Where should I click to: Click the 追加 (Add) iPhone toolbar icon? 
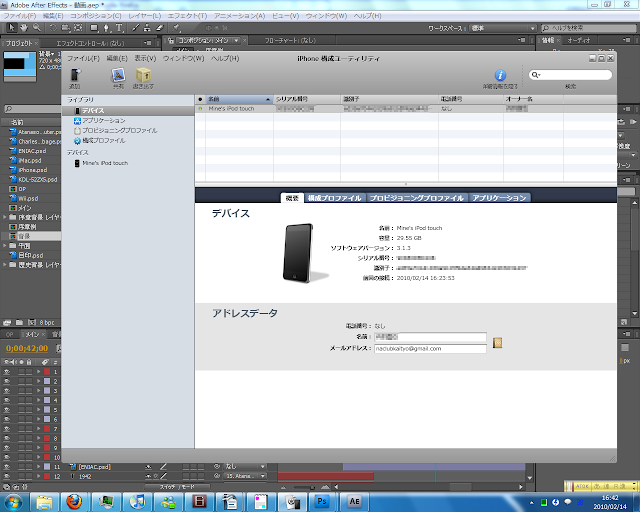point(75,76)
